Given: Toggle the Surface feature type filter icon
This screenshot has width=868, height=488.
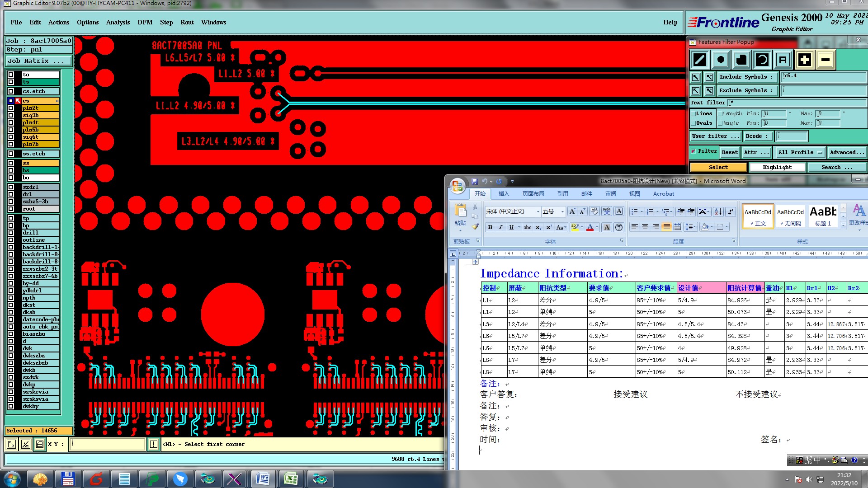Looking at the screenshot, I should coord(741,60).
